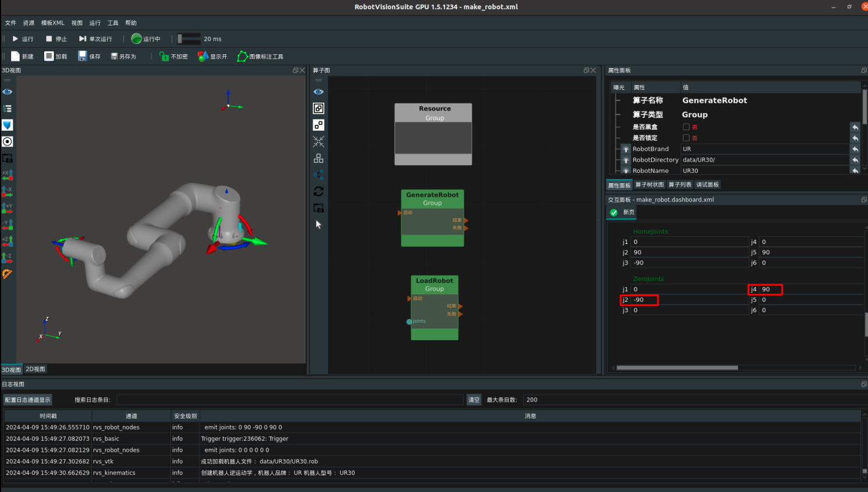868x492 pixels.
Task: Switch to 2D视图 tab
Action: pos(35,369)
